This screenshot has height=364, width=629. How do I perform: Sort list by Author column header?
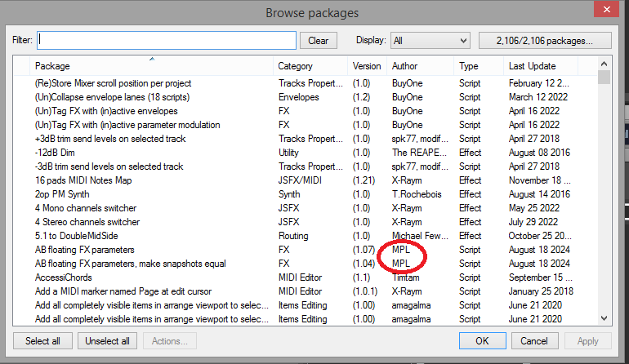(x=420, y=66)
